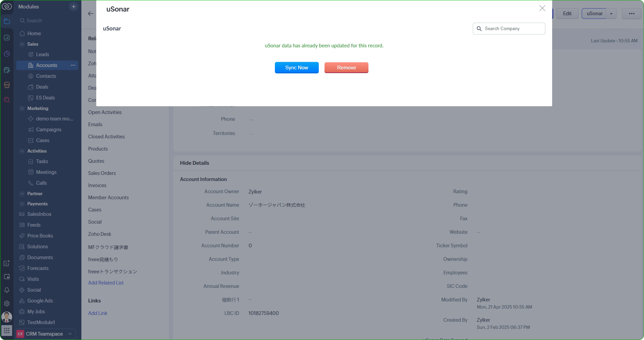Open the CRM Teamspace dropdown

click(x=70, y=334)
